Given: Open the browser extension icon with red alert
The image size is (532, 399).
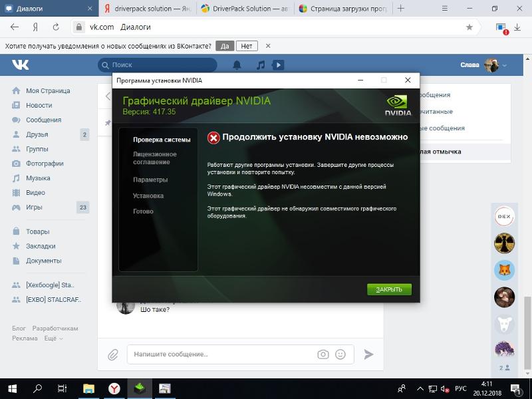Looking at the screenshot, I should (x=501, y=28).
